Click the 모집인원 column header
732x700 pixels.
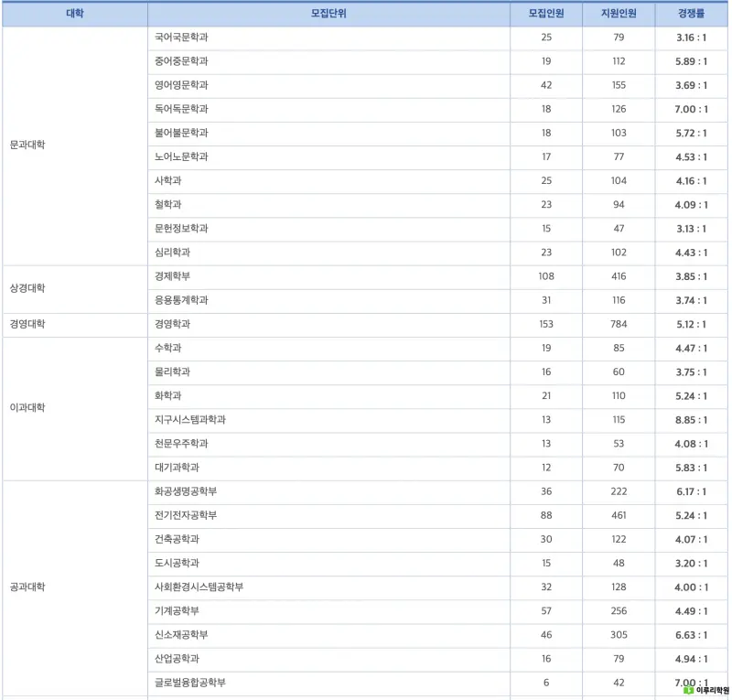pyautogui.click(x=546, y=14)
